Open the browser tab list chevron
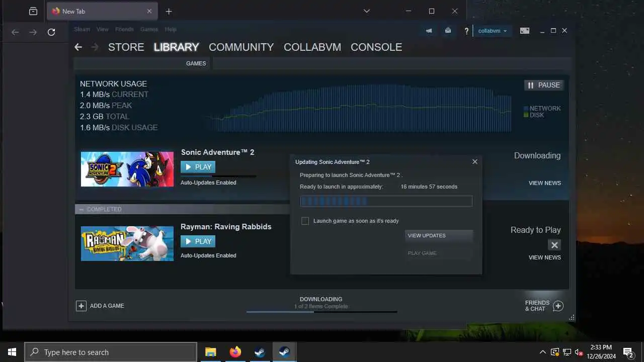Viewport: 644px width, 362px height. point(367,11)
